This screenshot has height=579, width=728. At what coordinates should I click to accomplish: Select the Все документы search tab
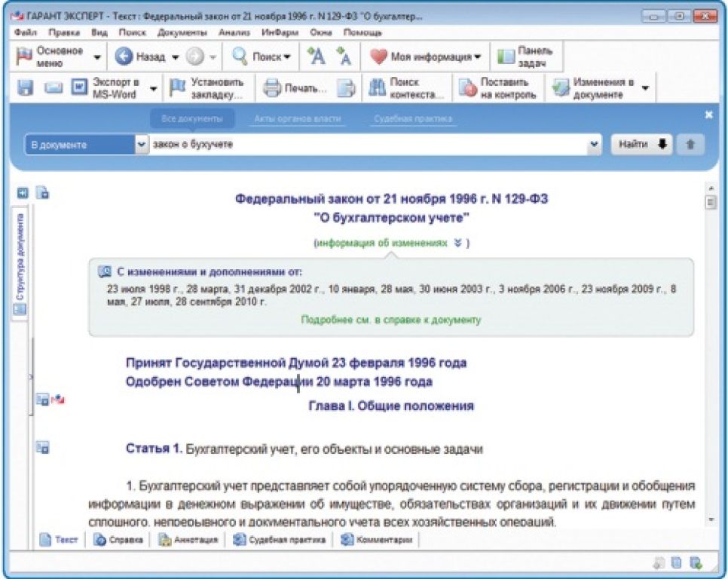tap(191, 119)
